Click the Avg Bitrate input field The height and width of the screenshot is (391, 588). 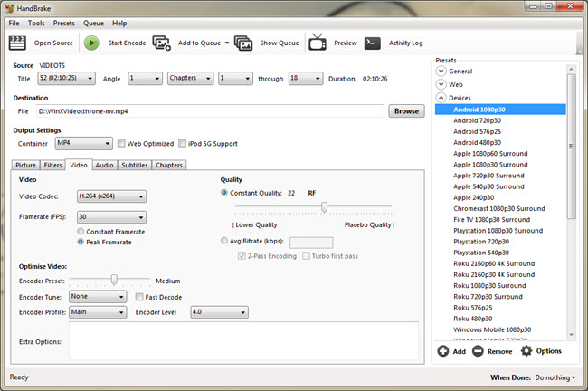pyautogui.click(x=311, y=243)
